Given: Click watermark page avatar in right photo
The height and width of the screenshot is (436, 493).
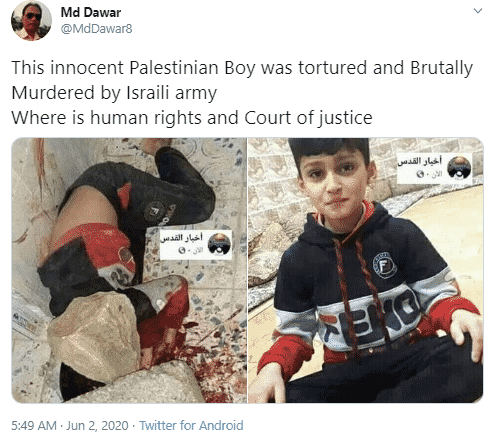Looking at the screenshot, I should coord(459,167).
